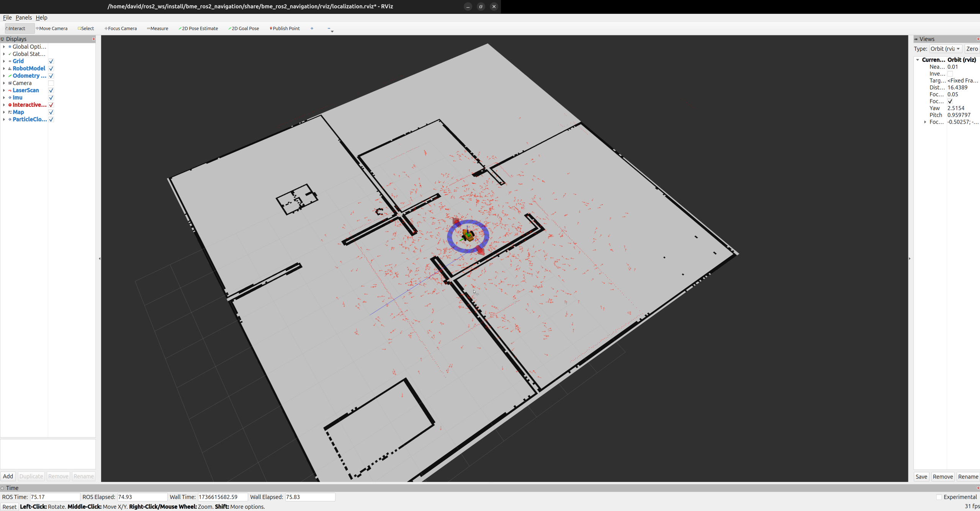Screen dimensions: 980x511
Task: Expand the Map display properties
Action: pyautogui.click(x=4, y=112)
